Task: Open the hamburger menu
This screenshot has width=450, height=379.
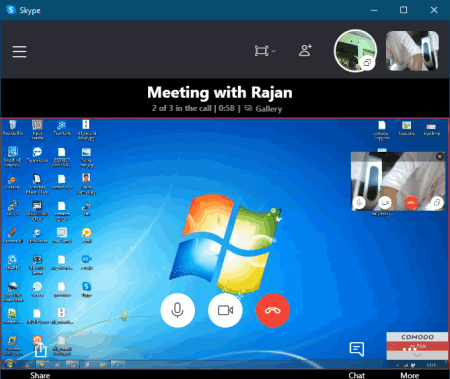Action: [19, 52]
